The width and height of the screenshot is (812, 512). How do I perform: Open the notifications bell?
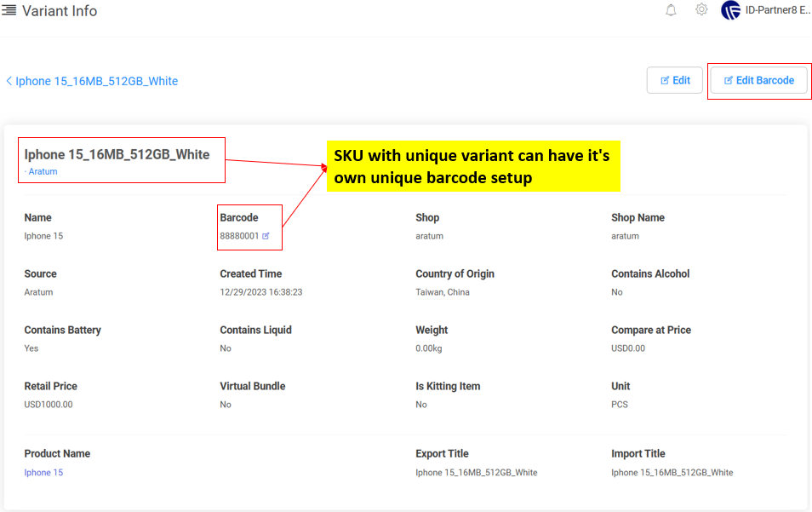pyautogui.click(x=671, y=10)
